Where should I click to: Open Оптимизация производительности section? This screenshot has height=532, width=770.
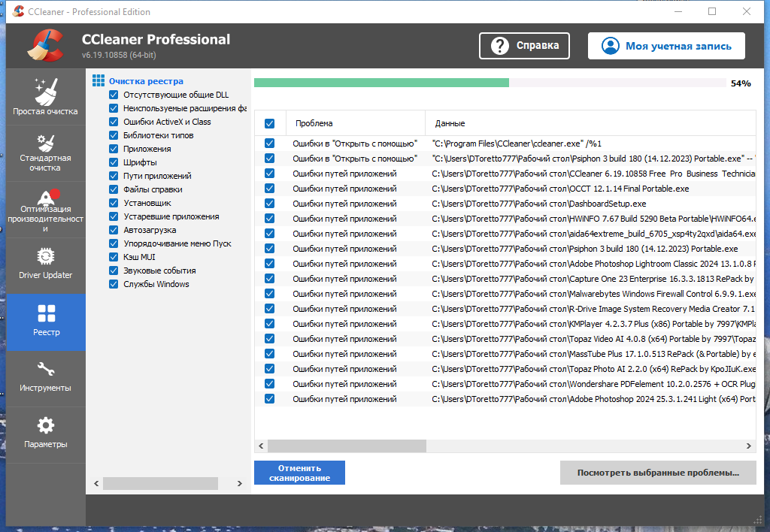click(x=46, y=210)
